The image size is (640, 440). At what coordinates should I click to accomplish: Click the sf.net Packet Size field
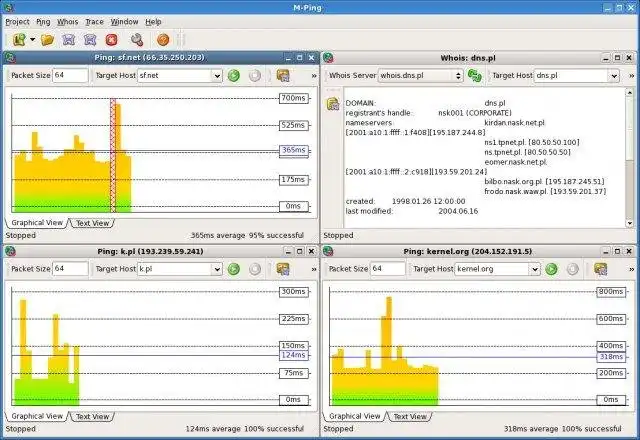click(x=70, y=75)
